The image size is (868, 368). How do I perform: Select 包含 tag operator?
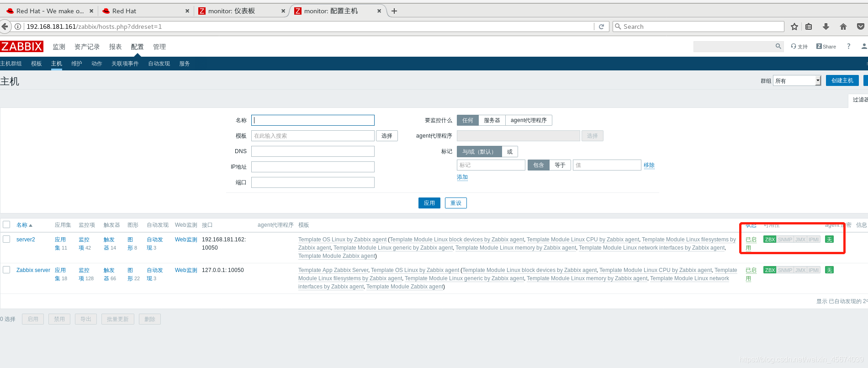tap(539, 165)
